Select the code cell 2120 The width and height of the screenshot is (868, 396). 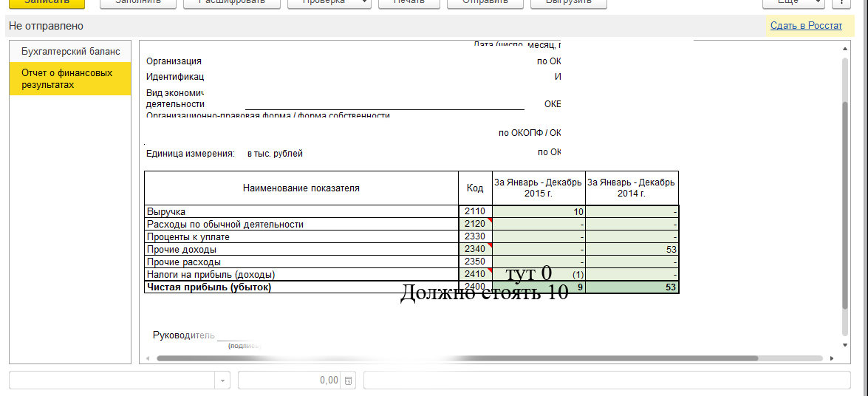pyautogui.click(x=476, y=225)
